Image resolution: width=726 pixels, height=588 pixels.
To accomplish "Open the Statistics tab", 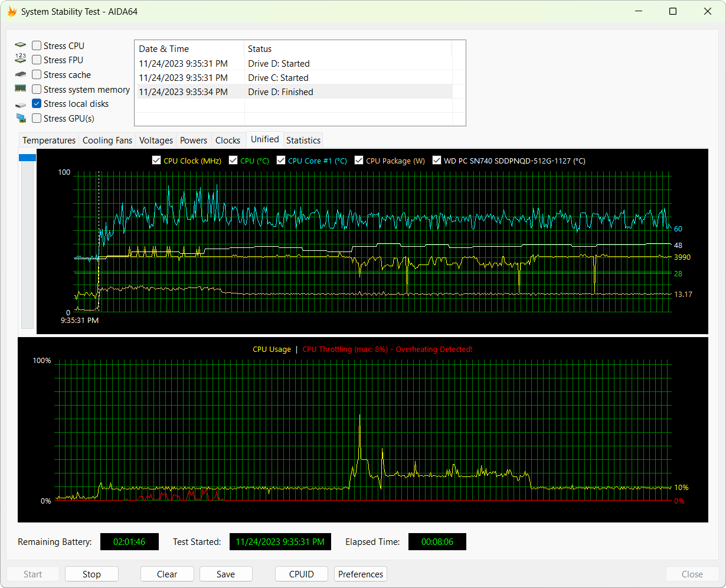I will [303, 141].
